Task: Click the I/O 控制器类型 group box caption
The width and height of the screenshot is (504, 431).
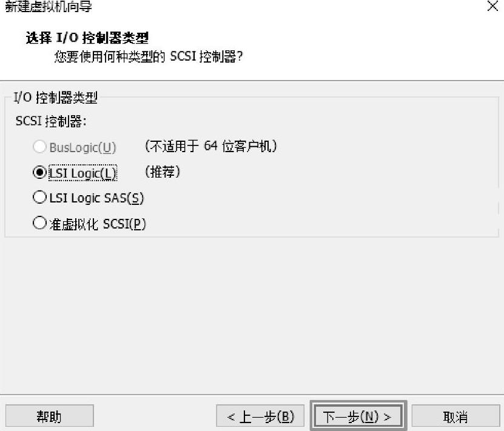Action: [x=56, y=98]
